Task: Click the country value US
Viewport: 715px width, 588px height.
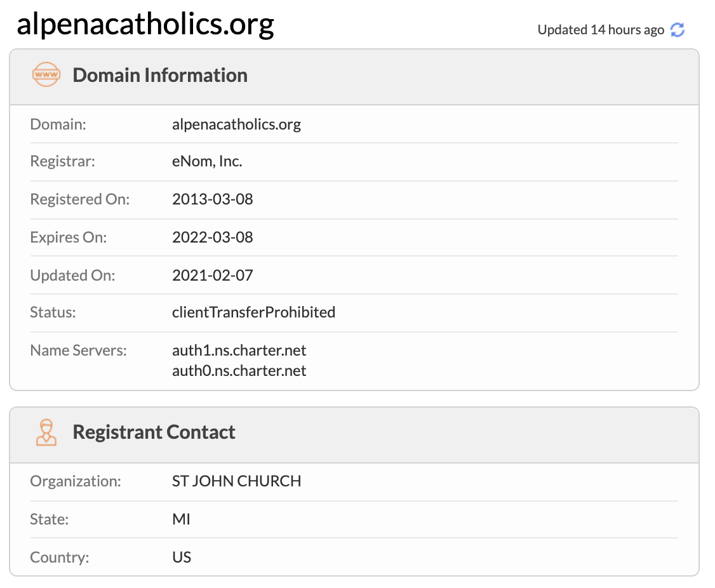Action: (182, 558)
